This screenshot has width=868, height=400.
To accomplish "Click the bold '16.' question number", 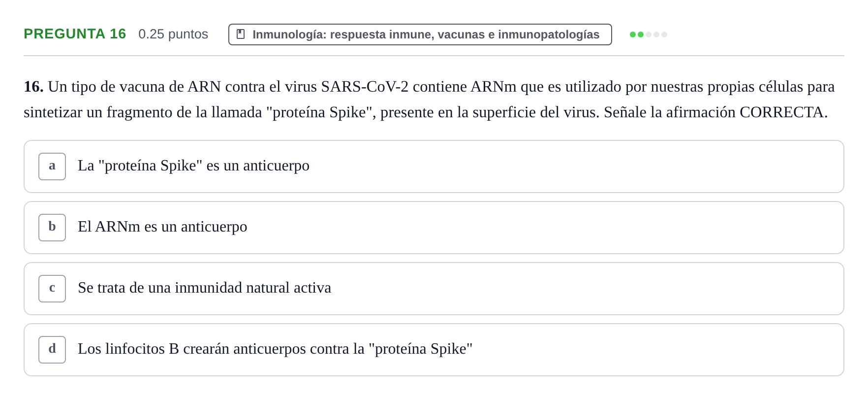I will coord(33,87).
